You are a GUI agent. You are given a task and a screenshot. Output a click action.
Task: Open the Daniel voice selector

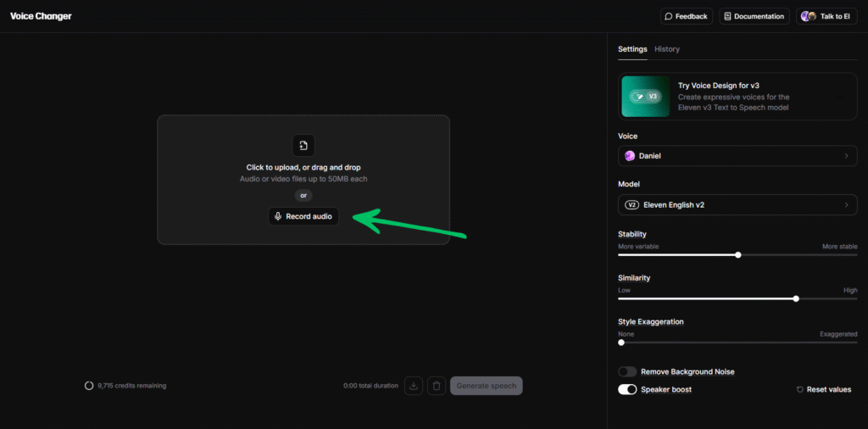tap(737, 156)
